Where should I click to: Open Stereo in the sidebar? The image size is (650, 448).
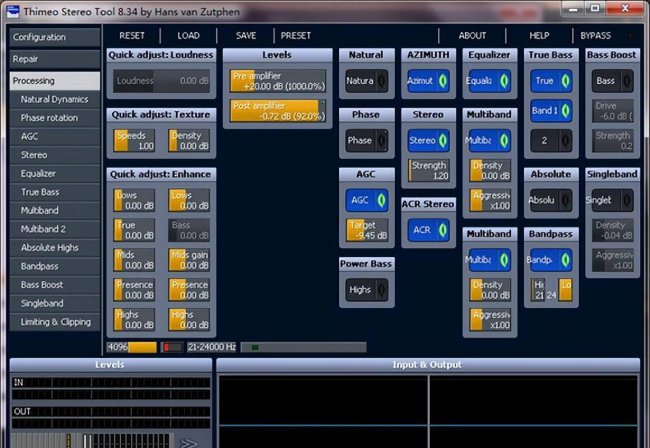tap(55, 155)
